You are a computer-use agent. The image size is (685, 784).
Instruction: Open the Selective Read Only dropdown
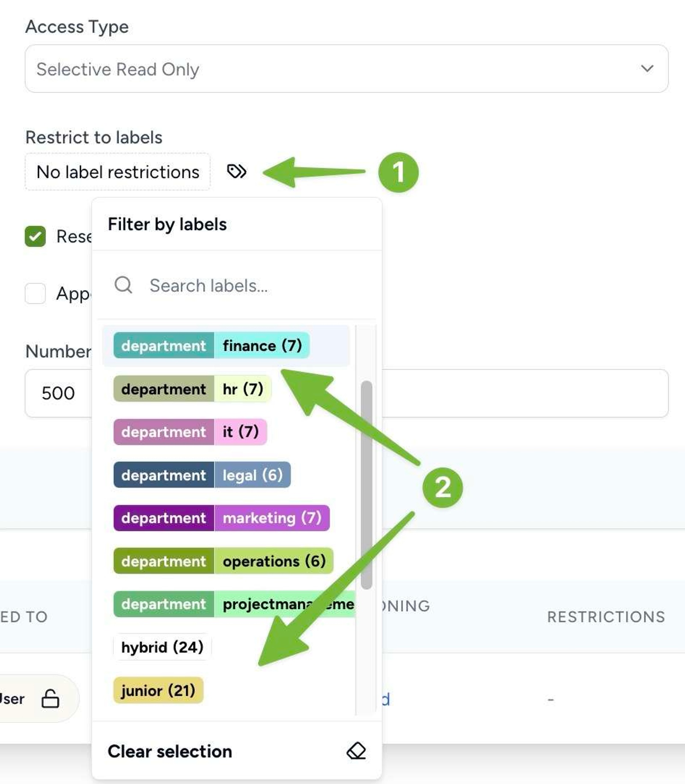pyautogui.click(x=346, y=69)
